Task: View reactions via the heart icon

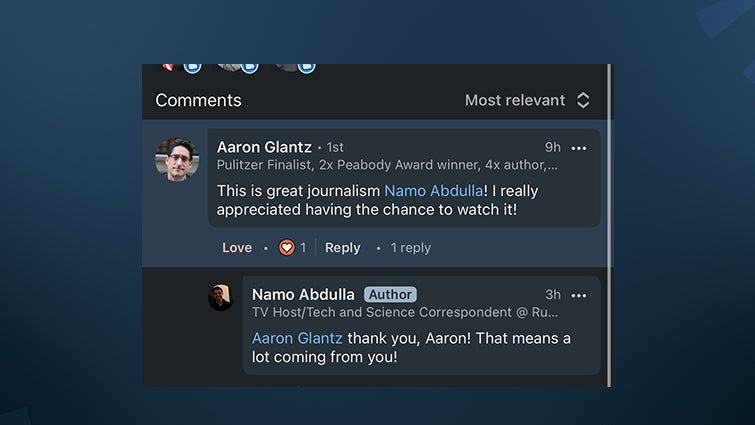Action: 287,247
